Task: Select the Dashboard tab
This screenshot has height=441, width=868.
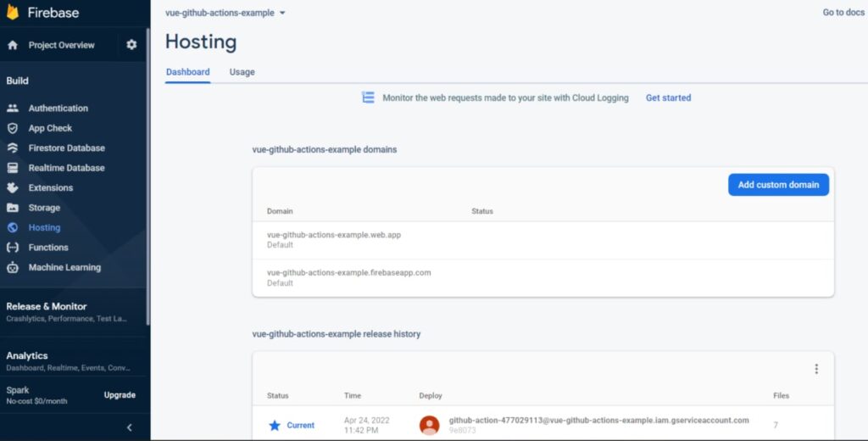Action: [187, 72]
